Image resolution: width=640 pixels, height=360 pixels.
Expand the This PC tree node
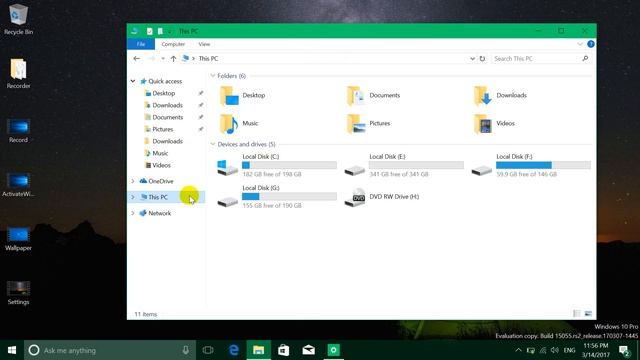pos(133,197)
